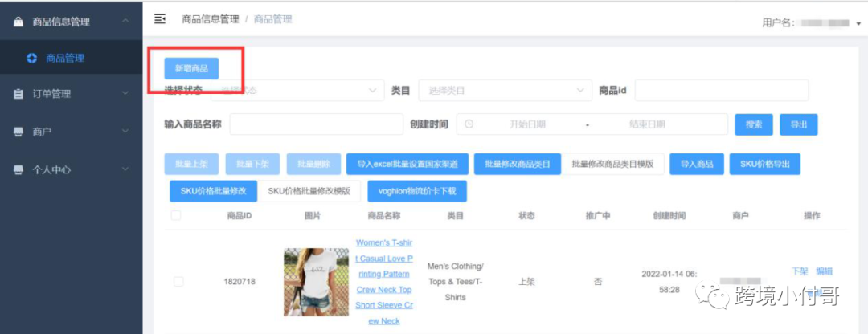The height and width of the screenshot is (334, 868).
Task: Click the SKU价格批量修改 button
Action: point(214,191)
